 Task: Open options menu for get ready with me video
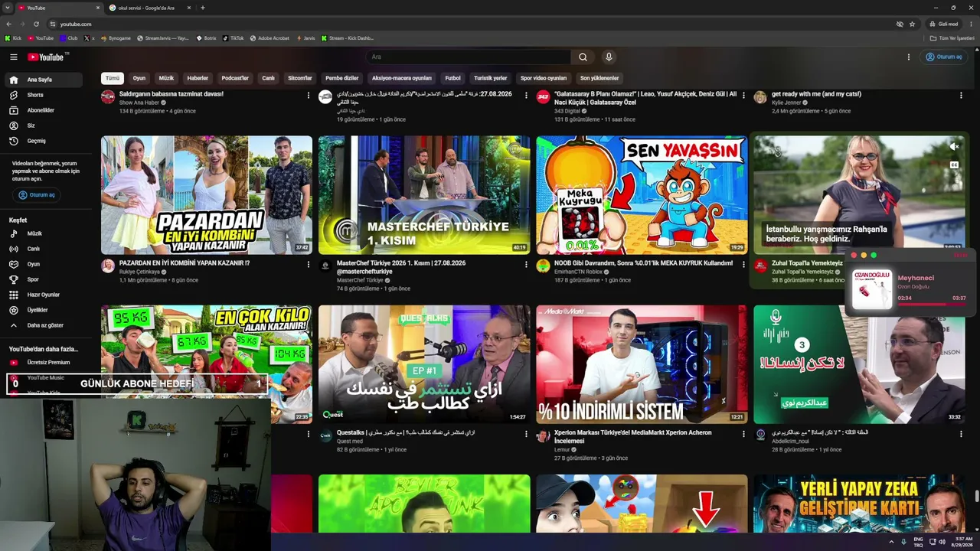[961, 96]
